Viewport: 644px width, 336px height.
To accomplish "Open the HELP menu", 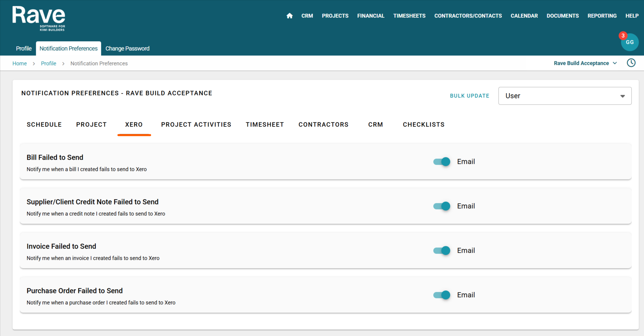I will 632,16.
